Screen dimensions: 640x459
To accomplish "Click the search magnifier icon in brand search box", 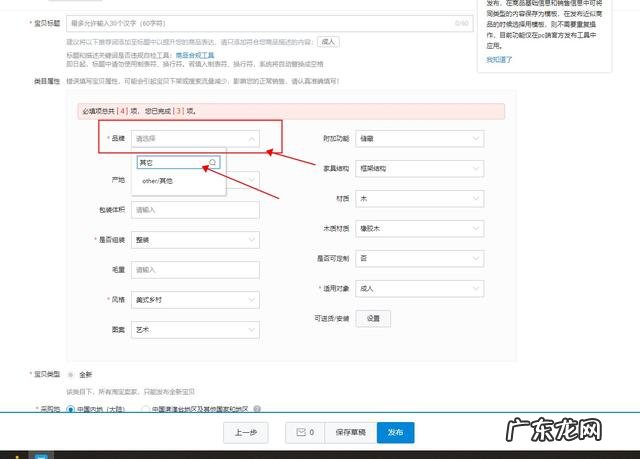I will 212,162.
